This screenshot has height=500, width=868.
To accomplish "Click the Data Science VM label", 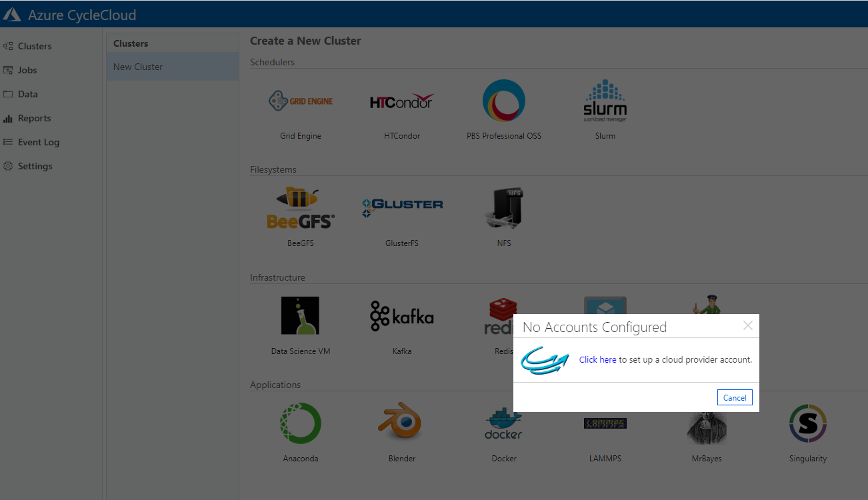I will 301,351.
